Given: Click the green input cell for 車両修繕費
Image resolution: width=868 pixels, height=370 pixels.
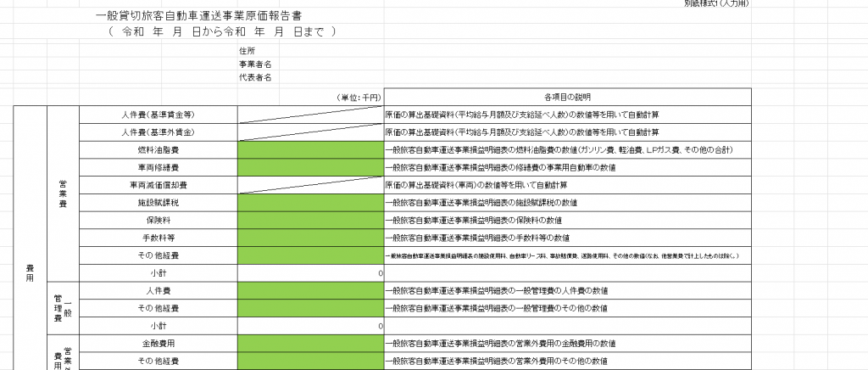Looking at the screenshot, I should click(310, 168).
